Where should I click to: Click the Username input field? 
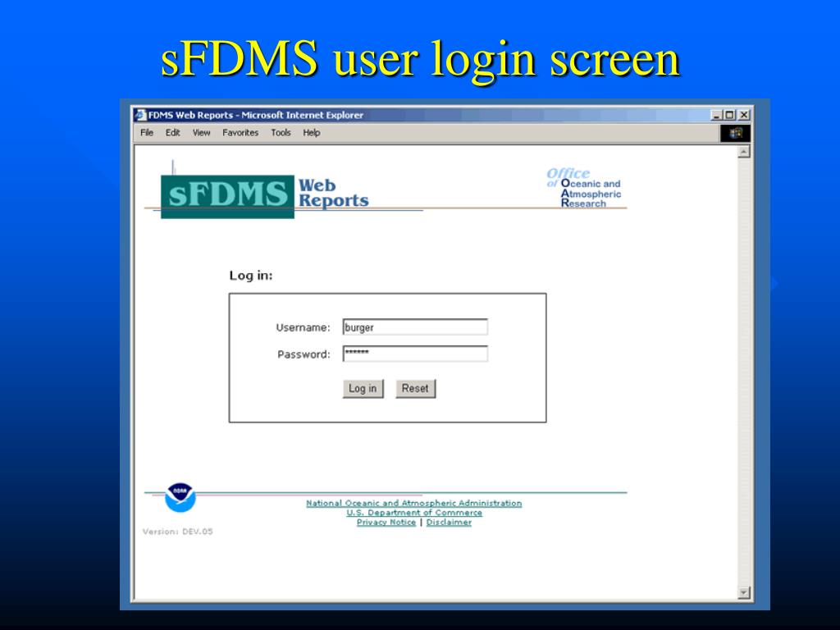[415, 326]
